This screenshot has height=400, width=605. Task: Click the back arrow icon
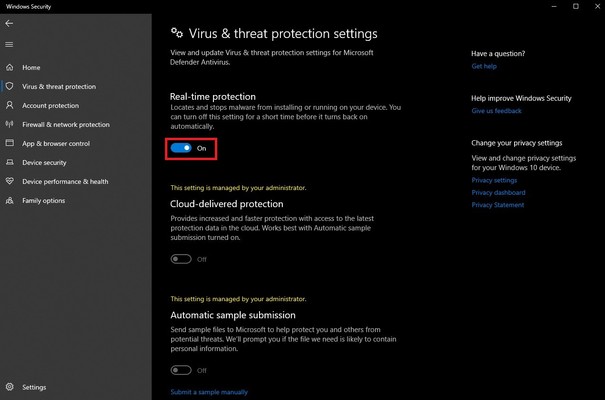tap(10, 23)
